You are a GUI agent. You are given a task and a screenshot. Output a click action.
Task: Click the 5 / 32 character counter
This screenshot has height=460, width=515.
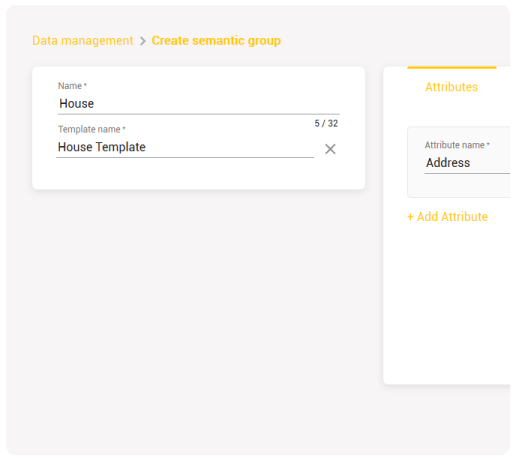coord(326,123)
